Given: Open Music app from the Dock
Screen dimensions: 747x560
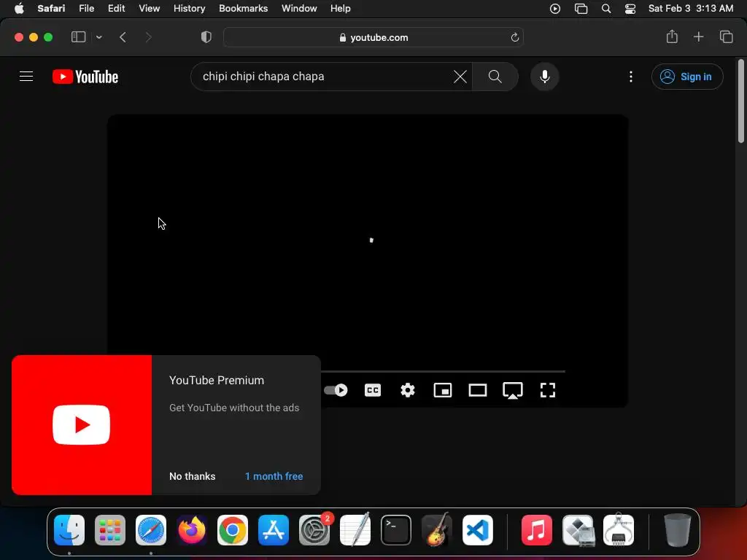Looking at the screenshot, I should 536,530.
